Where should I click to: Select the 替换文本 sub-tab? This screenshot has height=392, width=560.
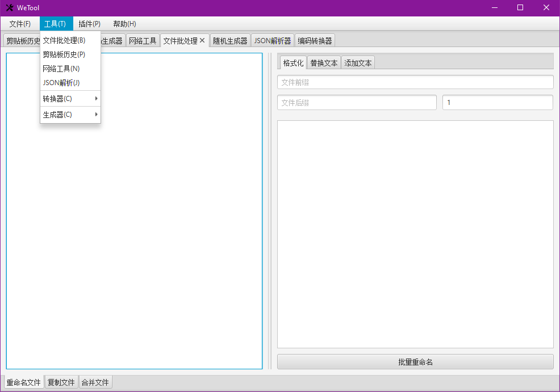324,63
